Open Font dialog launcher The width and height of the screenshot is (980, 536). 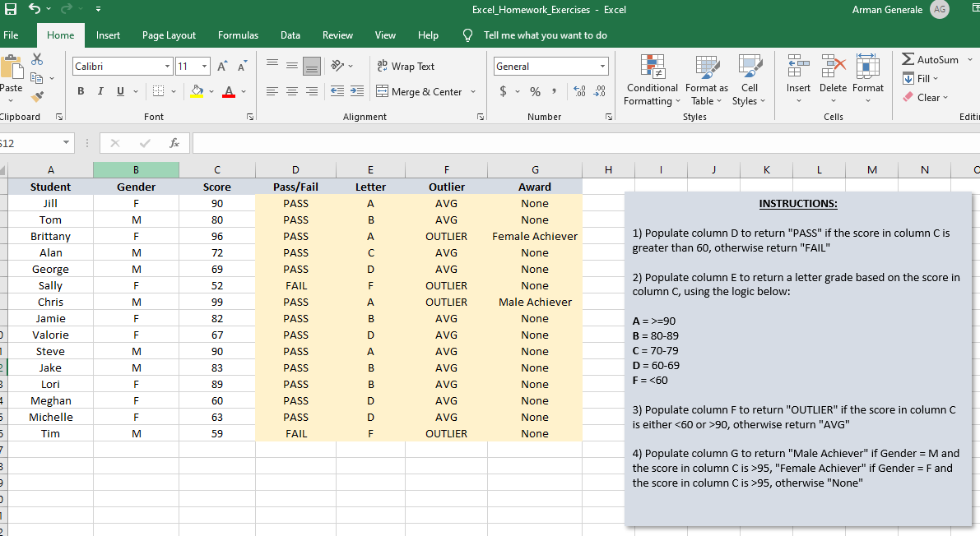(249, 117)
